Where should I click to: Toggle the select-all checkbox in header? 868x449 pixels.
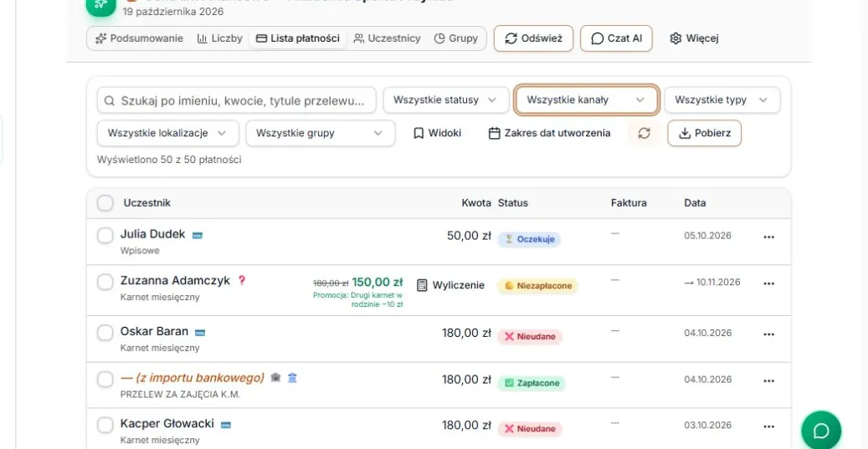105,203
